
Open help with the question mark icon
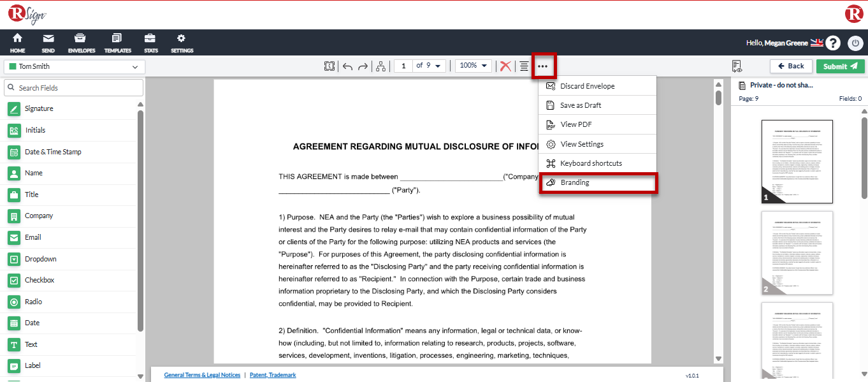pyautogui.click(x=833, y=43)
